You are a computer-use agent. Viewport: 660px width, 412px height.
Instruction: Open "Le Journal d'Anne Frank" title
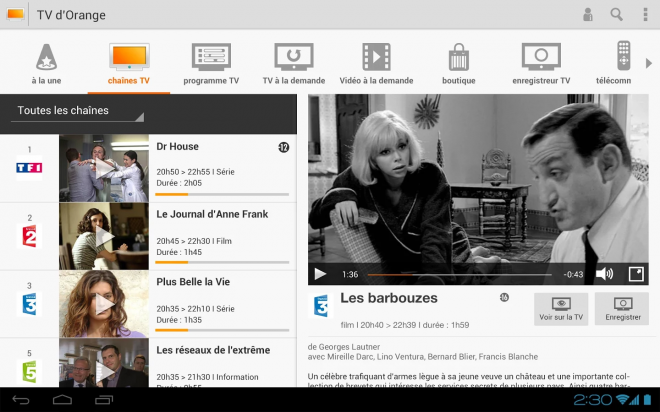[212, 214]
